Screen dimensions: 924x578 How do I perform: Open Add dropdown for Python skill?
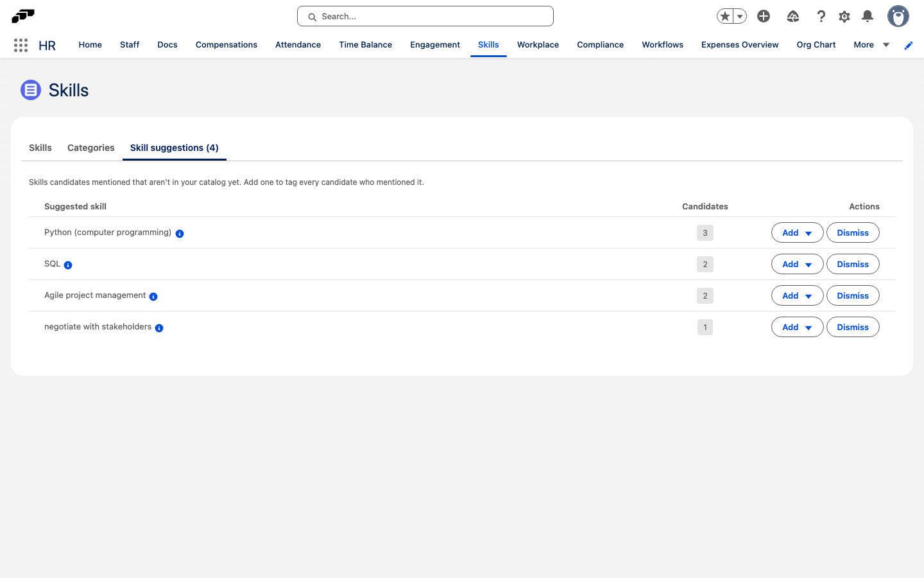tap(797, 232)
